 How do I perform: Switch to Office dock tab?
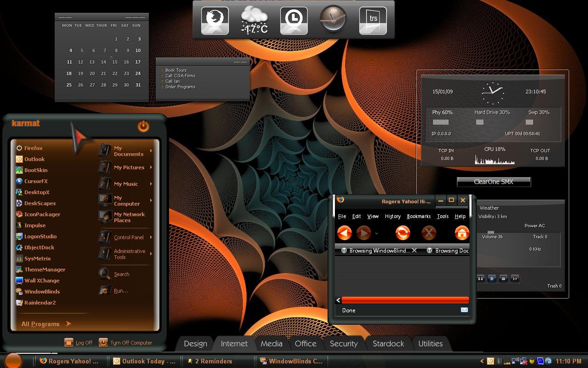tap(305, 344)
